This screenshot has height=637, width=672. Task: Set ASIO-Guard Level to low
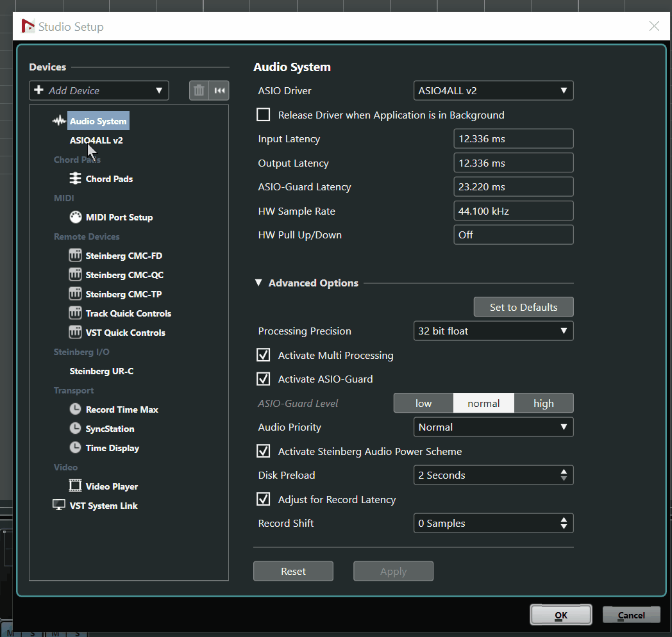tap(423, 403)
